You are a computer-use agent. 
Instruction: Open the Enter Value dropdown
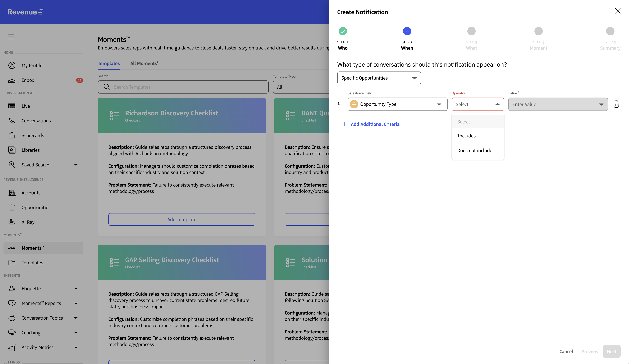point(558,104)
